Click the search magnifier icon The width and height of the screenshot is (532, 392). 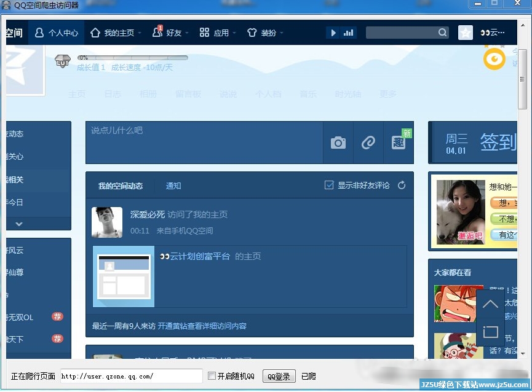coord(442,33)
